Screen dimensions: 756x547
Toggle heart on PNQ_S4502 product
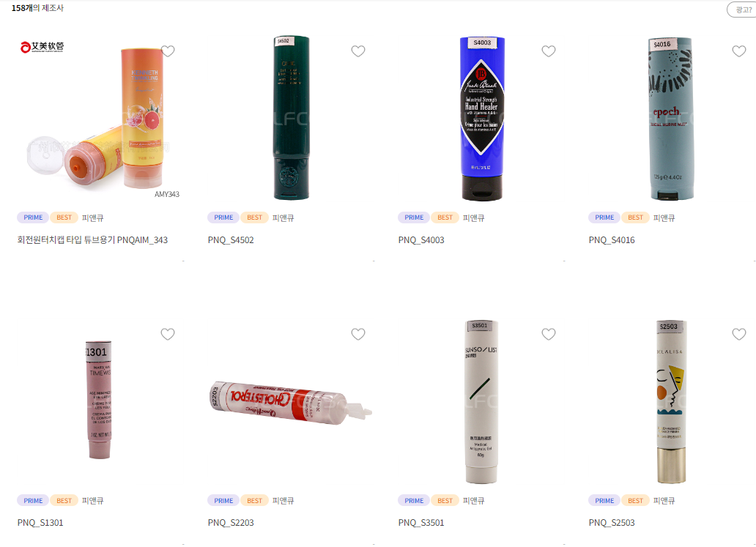358,51
